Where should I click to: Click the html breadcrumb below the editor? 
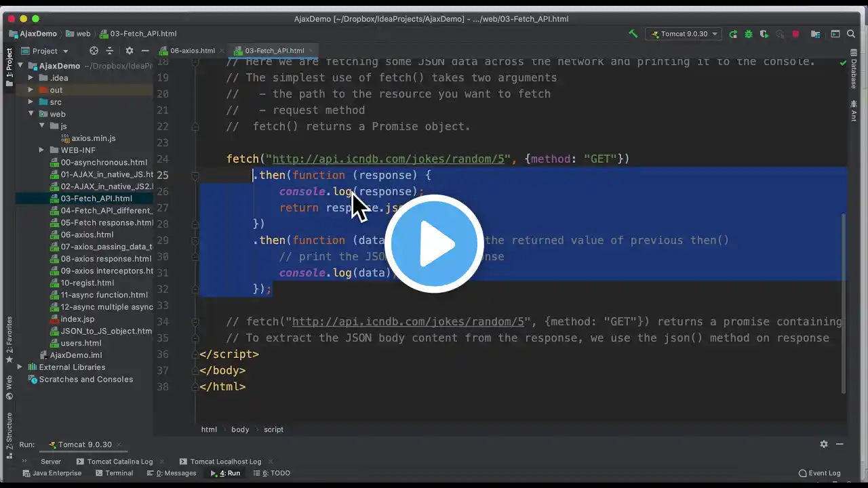tap(209, 430)
